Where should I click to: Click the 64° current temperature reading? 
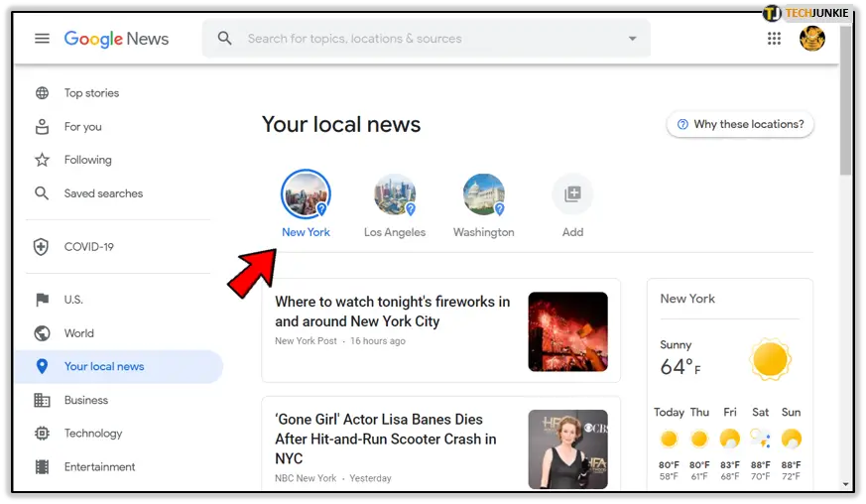(x=680, y=366)
